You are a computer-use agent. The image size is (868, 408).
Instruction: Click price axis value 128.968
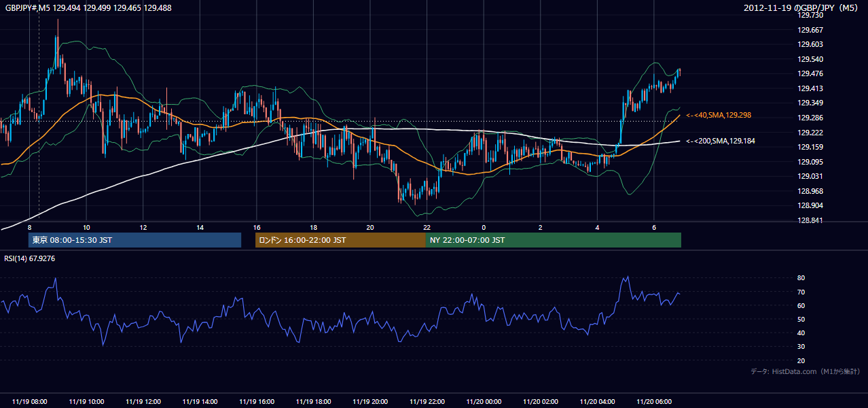pyautogui.click(x=810, y=191)
